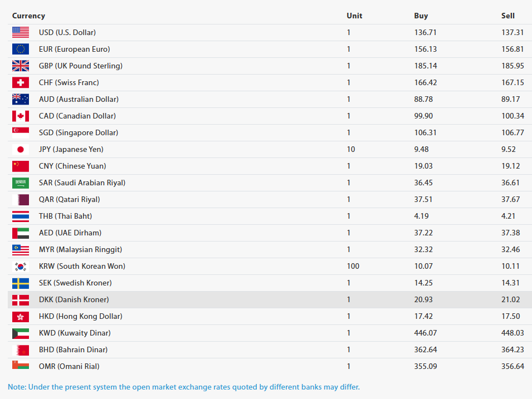Click the European Union flag icon

click(x=21, y=49)
